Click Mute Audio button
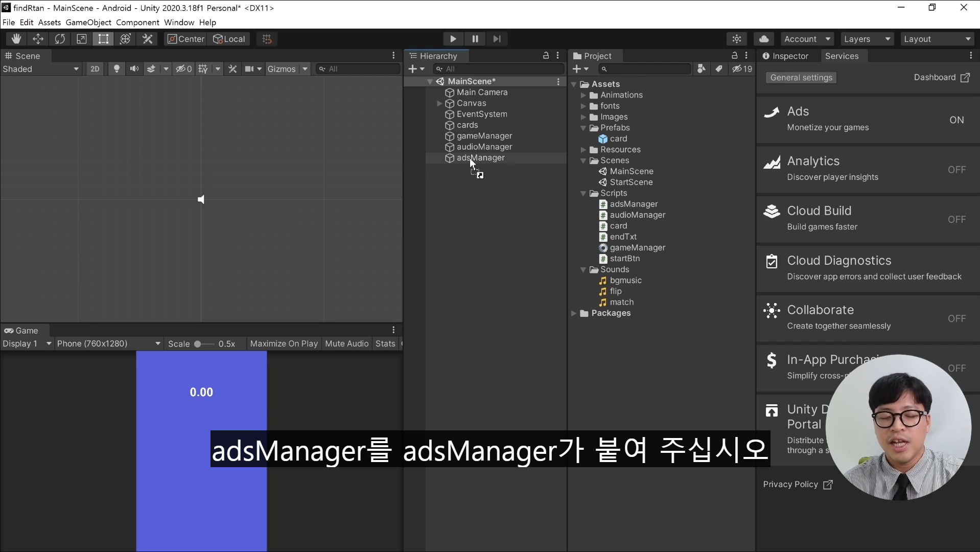980x552 pixels. tap(346, 343)
